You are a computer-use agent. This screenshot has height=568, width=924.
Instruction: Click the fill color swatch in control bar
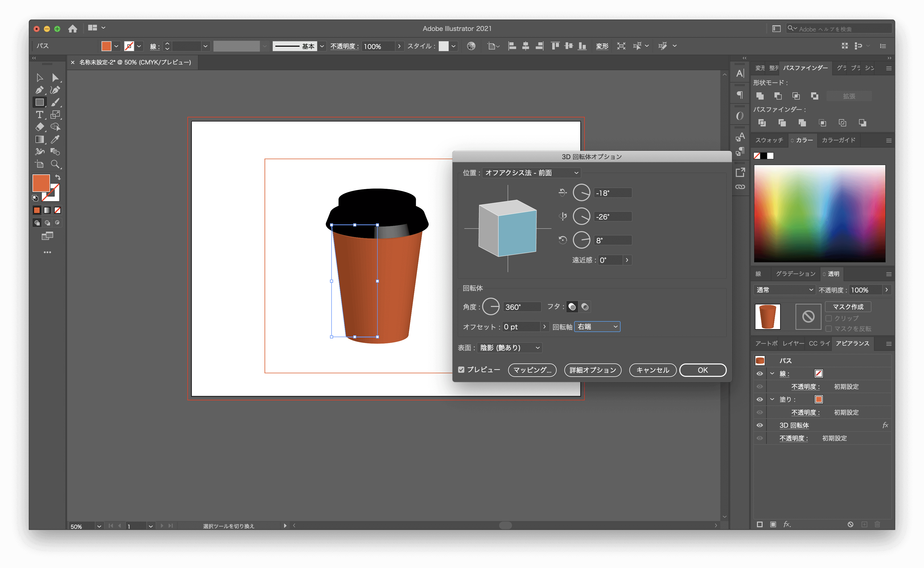[x=106, y=46]
